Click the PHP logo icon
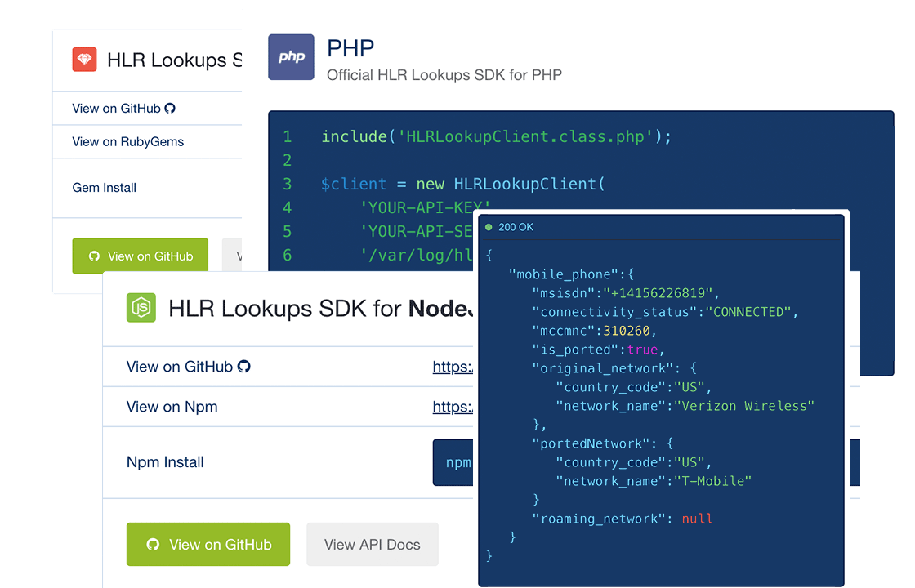 [291, 56]
